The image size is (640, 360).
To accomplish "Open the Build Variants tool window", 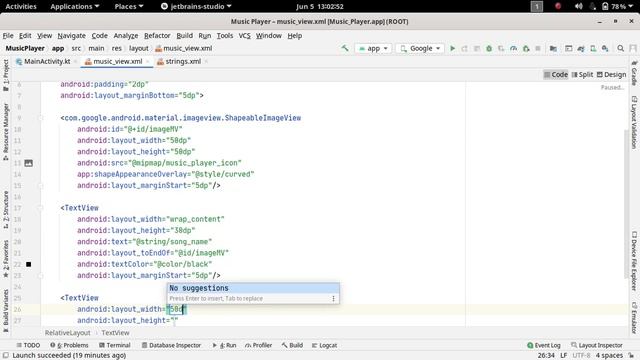I will pos(6,310).
